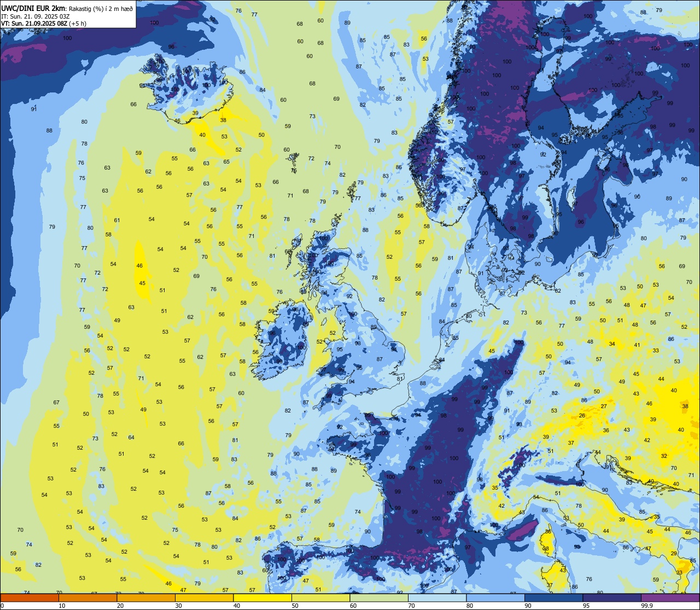Click the dark blue 90–95 legend swatch
Image resolution: width=700 pixels, height=610 pixels.
tap(554, 598)
